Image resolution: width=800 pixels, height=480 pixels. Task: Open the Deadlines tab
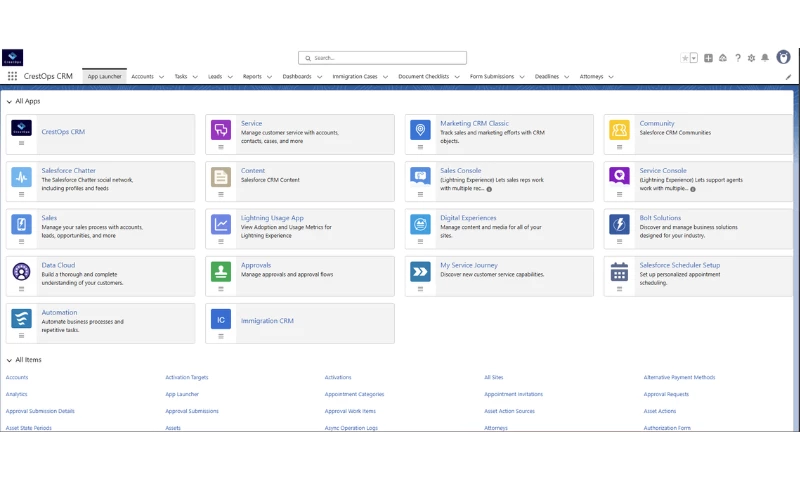coord(546,76)
